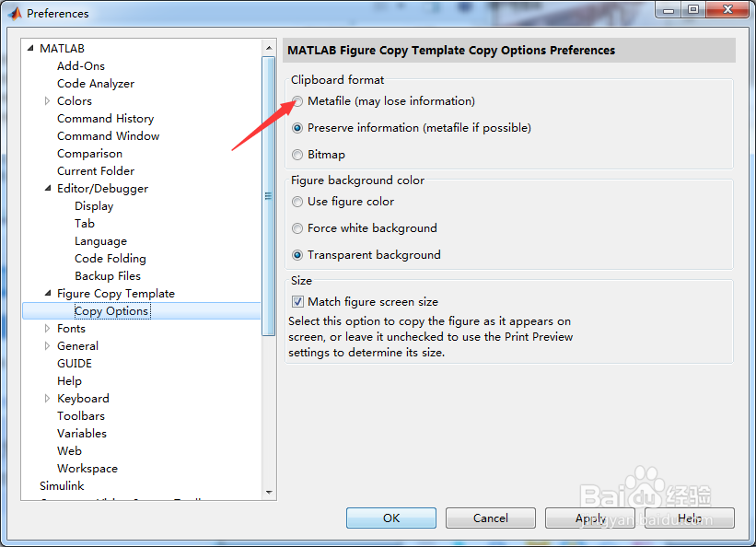
Task: Expand the General tree node
Action: click(x=47, y=346)
